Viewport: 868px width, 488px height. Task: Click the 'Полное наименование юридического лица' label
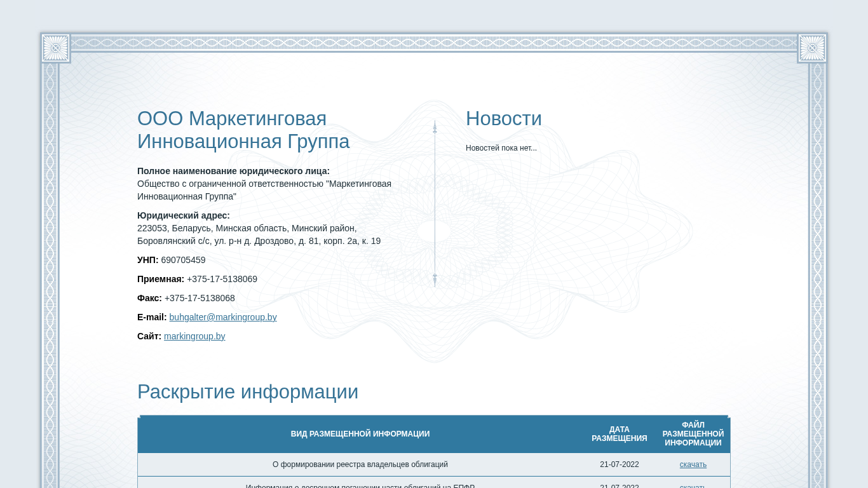pyautogui.click(x=233, y=171)
